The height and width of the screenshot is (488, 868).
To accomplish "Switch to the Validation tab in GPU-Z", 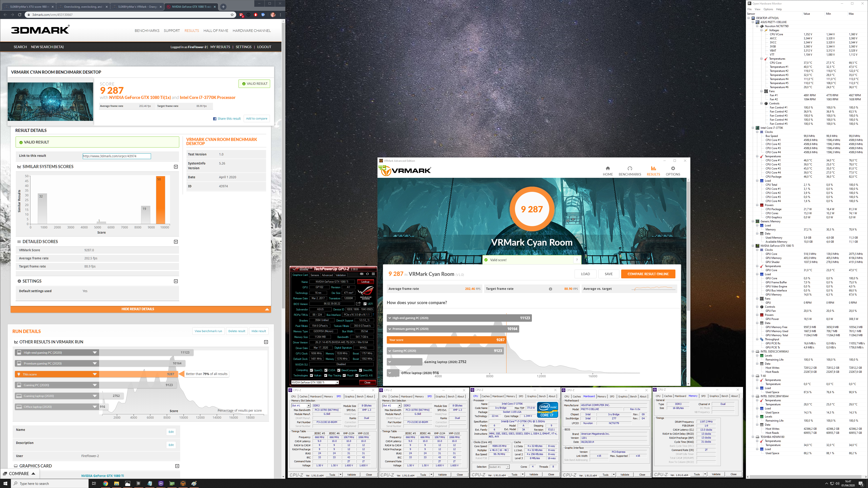I will tap(341, 275).
